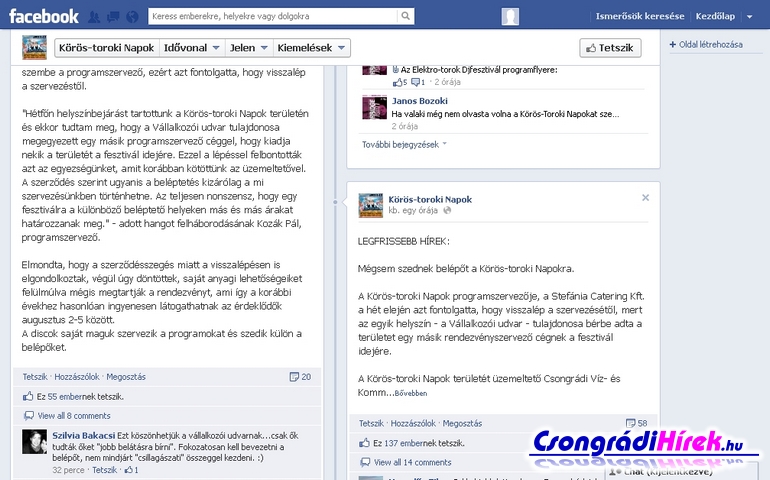The height and width of the screenshot is (480, 770).
Task: Expand the Idővonal dropdown
Action: coord(192,48)
